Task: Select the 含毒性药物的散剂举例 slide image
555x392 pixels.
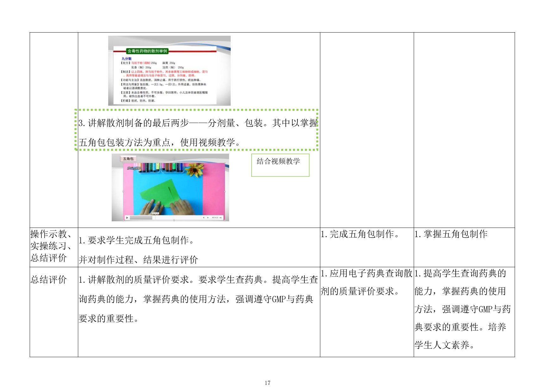Action: pos(169,70)
